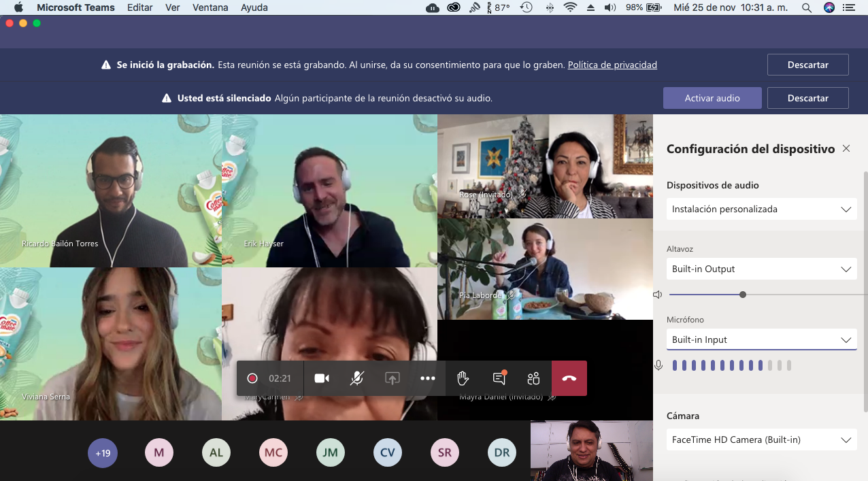Expand the Dispositivos de audio dropdown
Viewport: 868px width, 481px height.
pos(761,209)
